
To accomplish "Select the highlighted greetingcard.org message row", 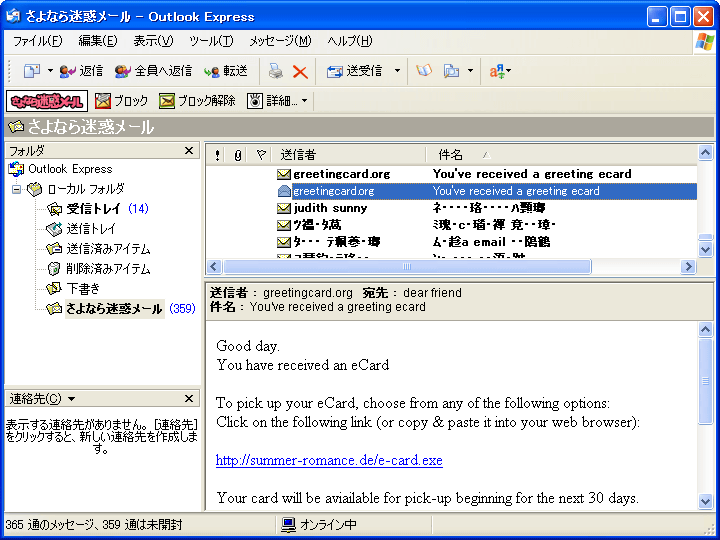I will pos(451,191).
